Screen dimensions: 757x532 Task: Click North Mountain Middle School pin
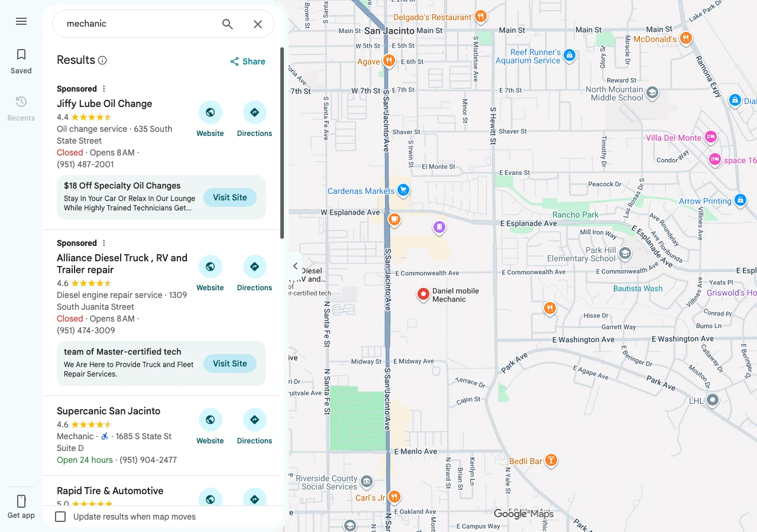[x=652, y=93]
